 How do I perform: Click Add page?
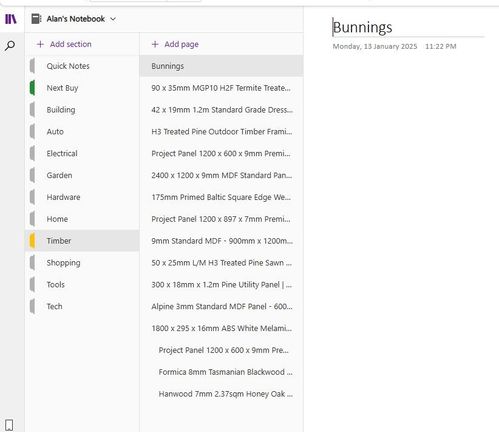(175, 44)
